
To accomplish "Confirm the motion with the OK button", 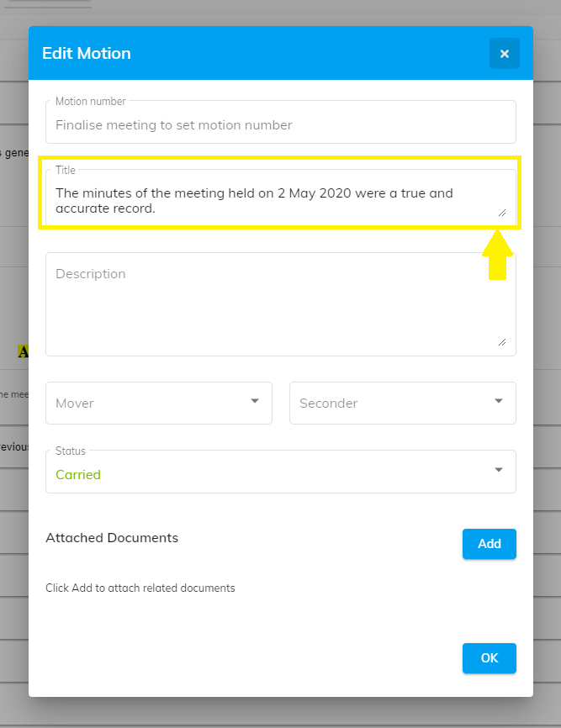I will point(489,658).
